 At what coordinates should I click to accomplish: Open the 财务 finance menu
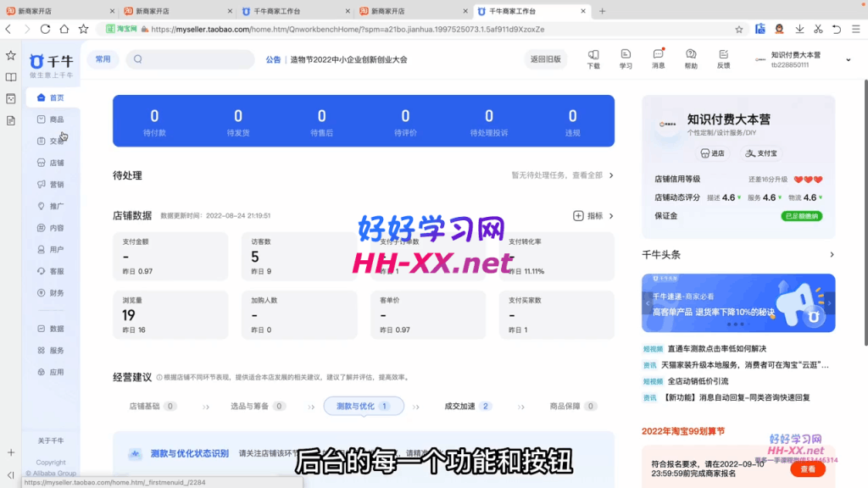(51, 292)
